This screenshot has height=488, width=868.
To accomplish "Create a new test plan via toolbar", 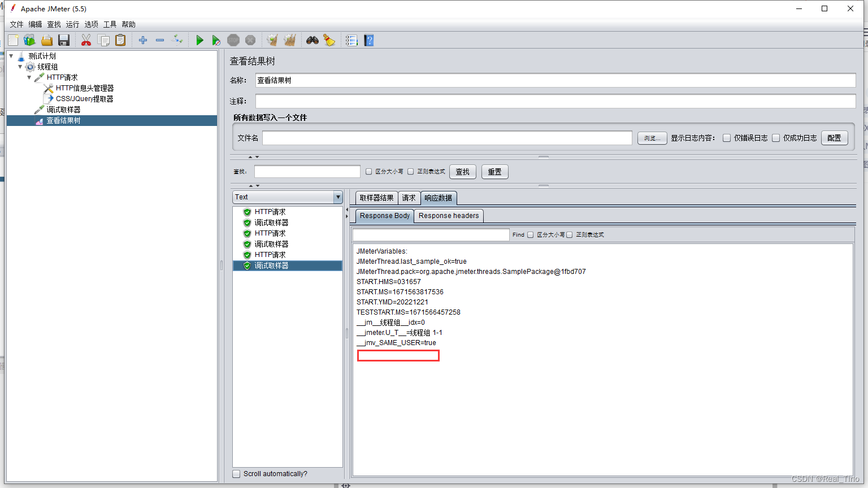I will click(x=13, y=40).
